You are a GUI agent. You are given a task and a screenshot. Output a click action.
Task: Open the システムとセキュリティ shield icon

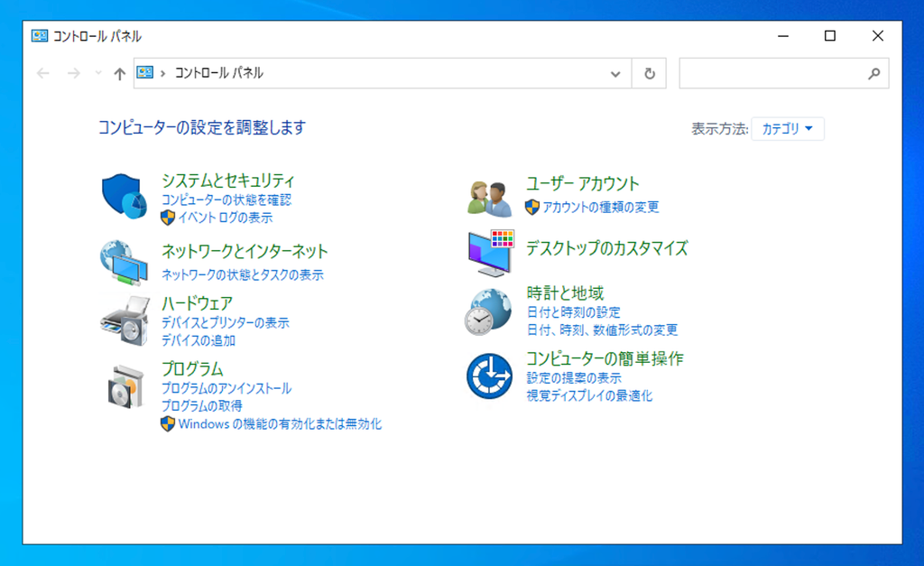(x=124, y=196)
